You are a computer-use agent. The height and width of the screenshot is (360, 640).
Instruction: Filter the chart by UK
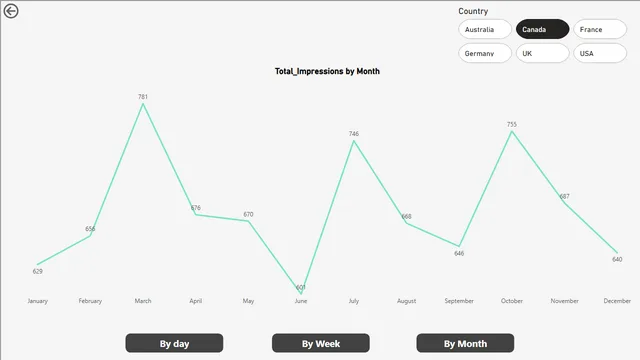click(x=542, y=53)
